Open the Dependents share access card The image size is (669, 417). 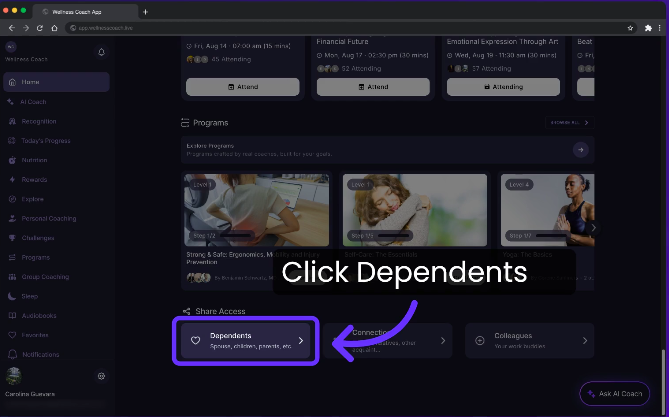point(246,341)
